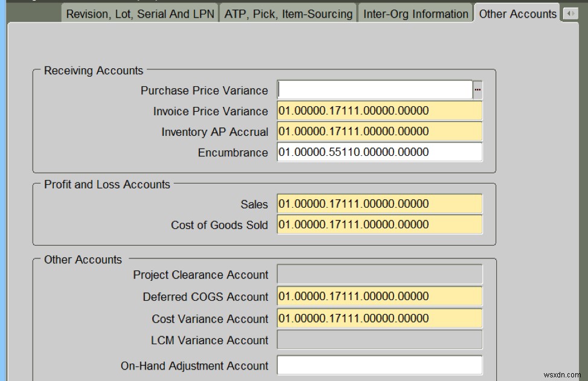The height and width of the screenshot is (381, 588).
Task: Select the Cost Variance Account value
Action: click(x=379, y=318)
